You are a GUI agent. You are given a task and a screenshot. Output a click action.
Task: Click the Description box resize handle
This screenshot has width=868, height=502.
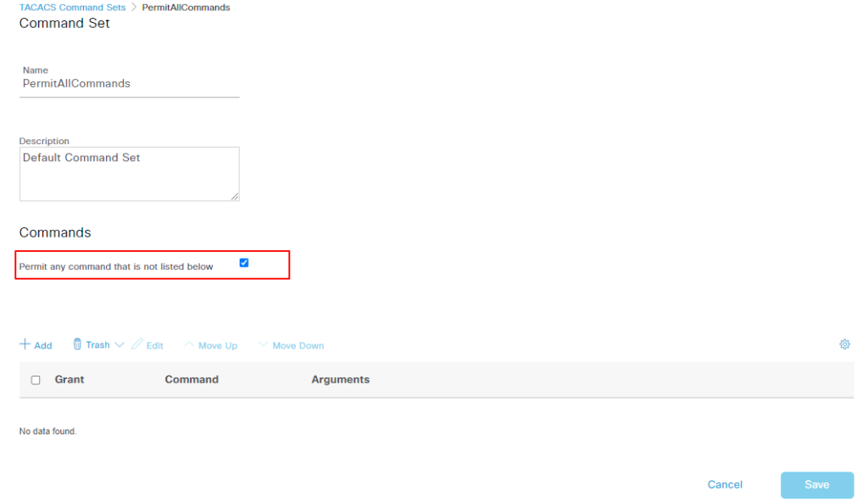[235, 196]
